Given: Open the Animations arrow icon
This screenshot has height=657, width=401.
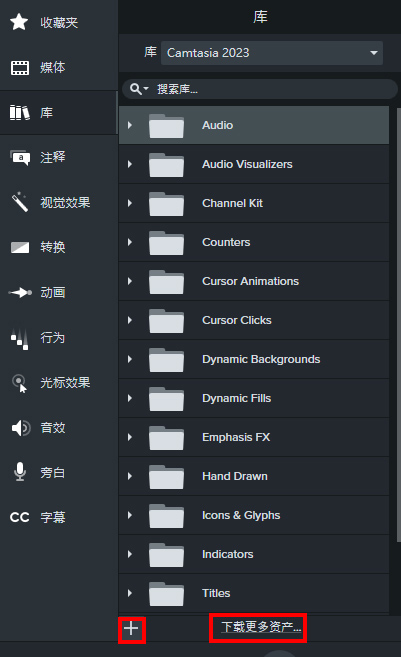Looking at the screenshot, I should tap(20, 292).
